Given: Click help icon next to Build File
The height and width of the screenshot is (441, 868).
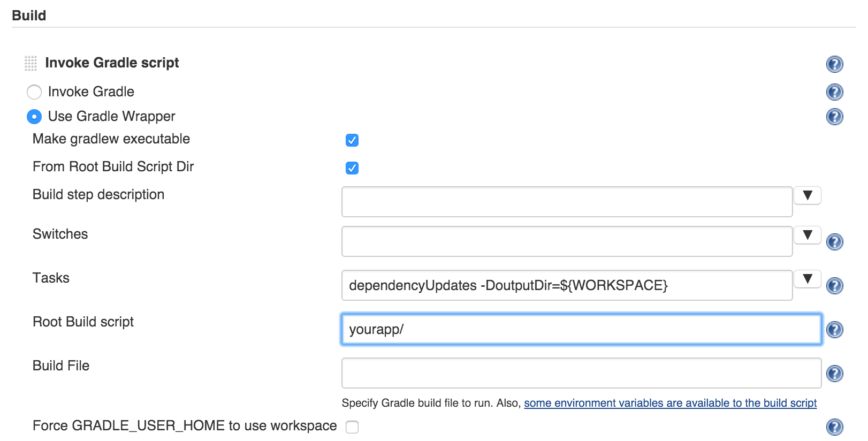Looking at the screenshot, I should (834, 374).
